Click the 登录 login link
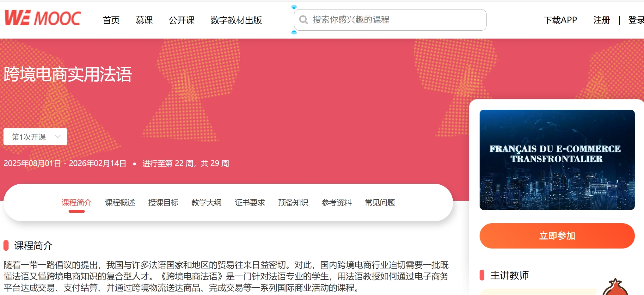 click(636, 20)
